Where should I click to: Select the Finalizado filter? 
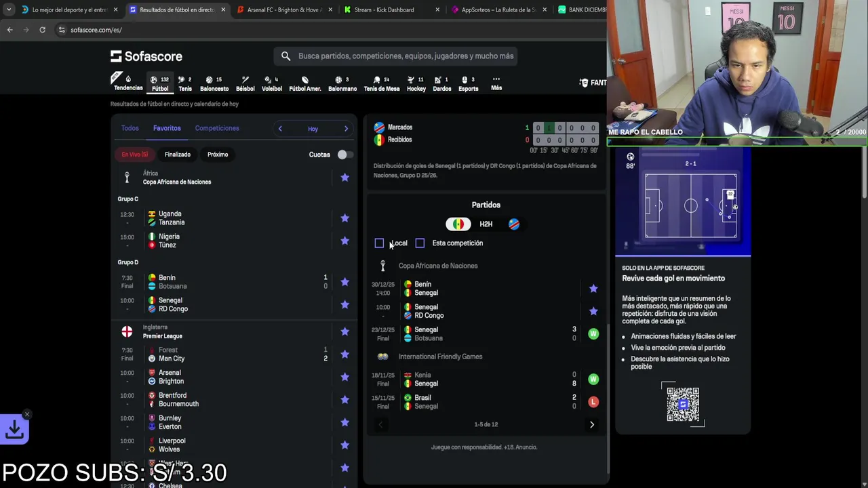[178, 155]
